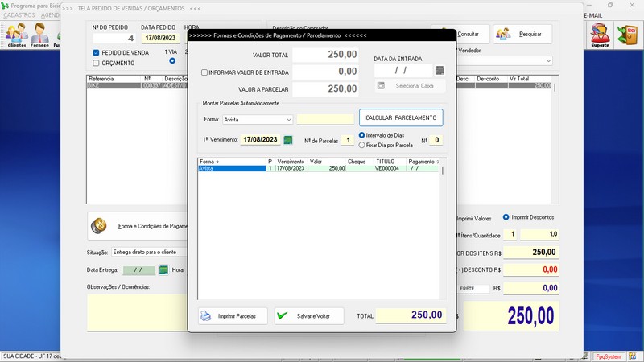This screenshot has height=362, width=644.
Task: Click calendar icon beside Data Entrega field
Action: point(163,270)
